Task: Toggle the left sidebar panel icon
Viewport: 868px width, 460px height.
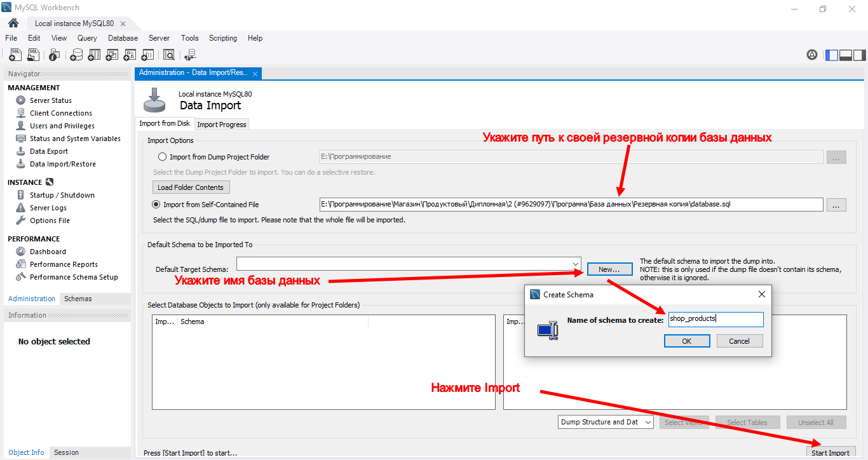Action: point(832,55)
